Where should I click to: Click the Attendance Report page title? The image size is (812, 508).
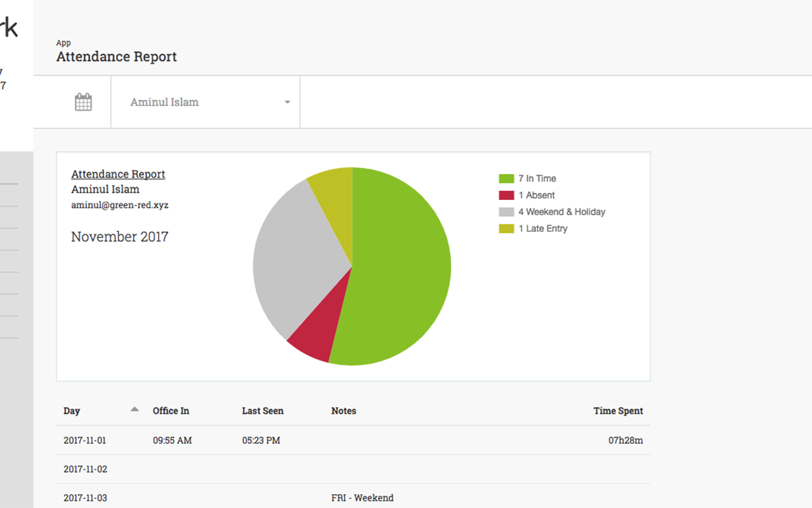click(117, 57)
